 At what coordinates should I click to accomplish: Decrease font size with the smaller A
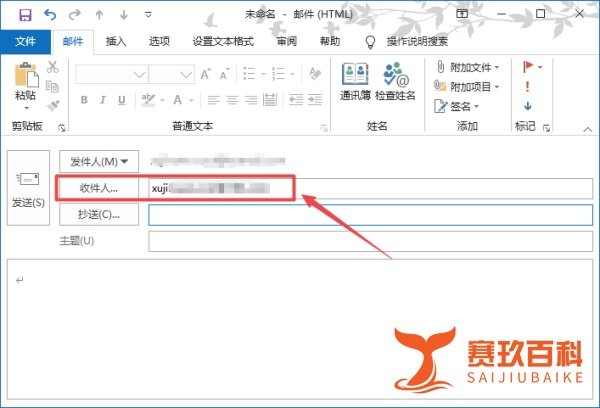[225, 74]
